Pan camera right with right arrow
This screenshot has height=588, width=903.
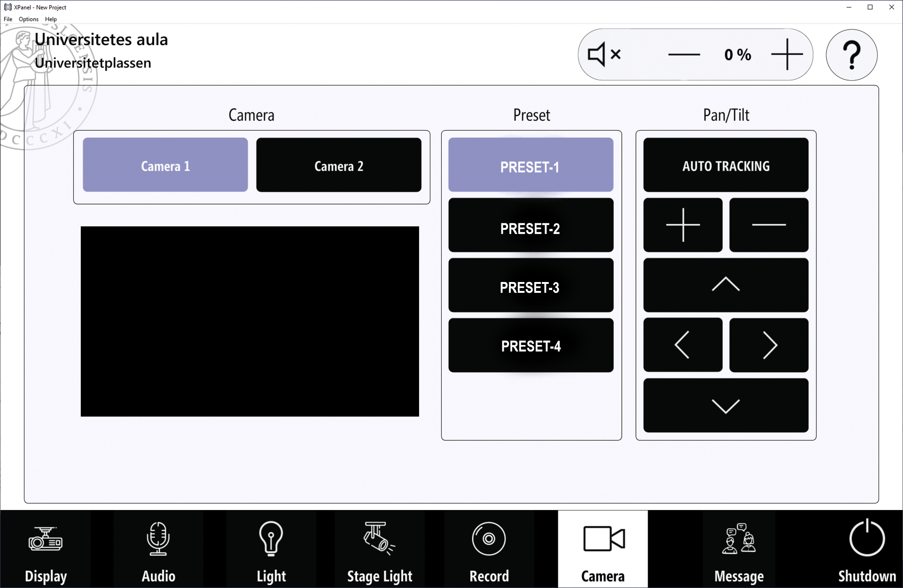(769, 345)
